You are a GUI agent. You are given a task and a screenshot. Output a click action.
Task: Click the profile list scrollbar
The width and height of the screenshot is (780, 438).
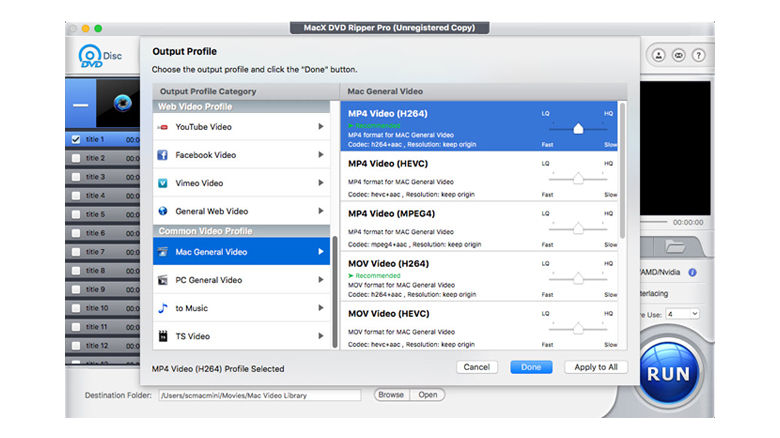tap(622, 171)
